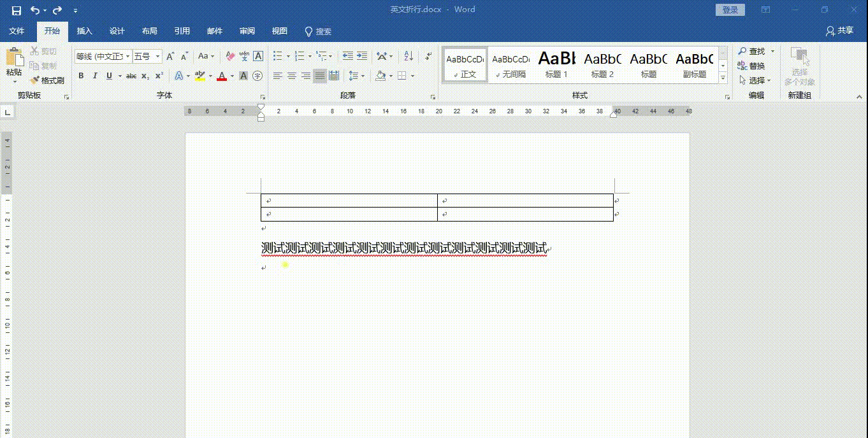Image resolution: width=868 pixels, height=438 pixels.
Task: Insert enclosed character (带圈字符)
Action: coord(257,76)
